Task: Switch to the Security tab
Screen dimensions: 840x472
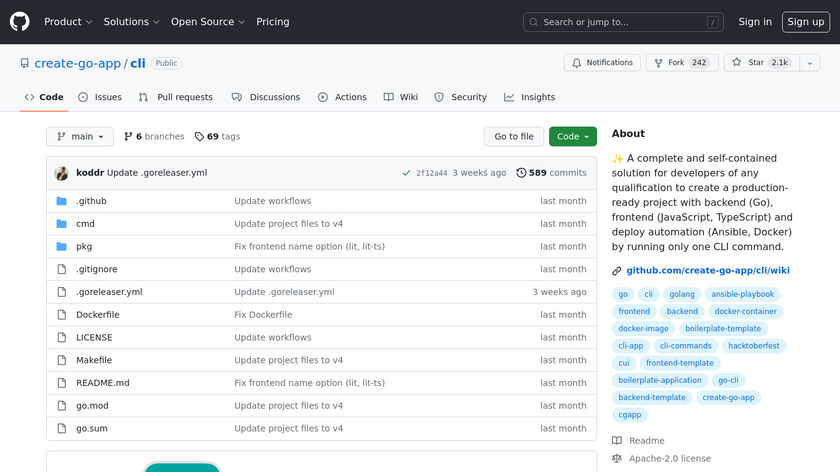Action: click(461, 97)
